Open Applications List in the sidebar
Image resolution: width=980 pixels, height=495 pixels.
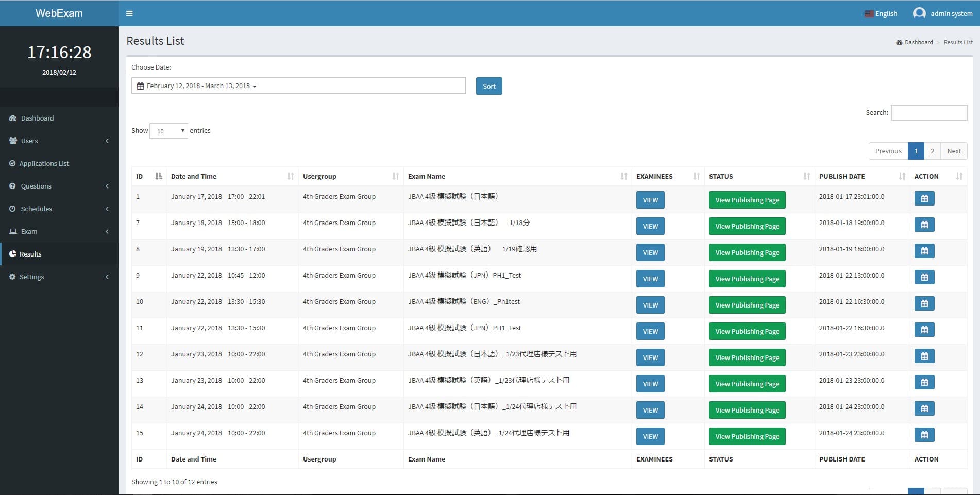[x=59, y=163]
